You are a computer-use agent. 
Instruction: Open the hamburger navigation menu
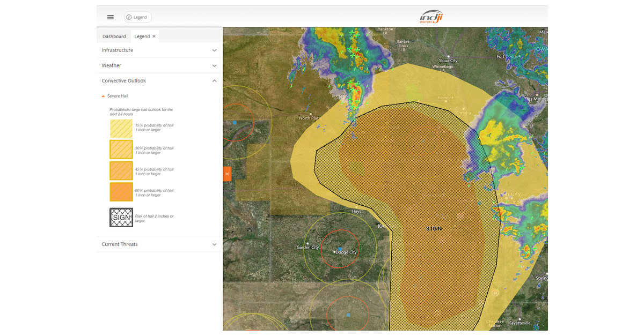pyautogui.click(x=110, y=17)
